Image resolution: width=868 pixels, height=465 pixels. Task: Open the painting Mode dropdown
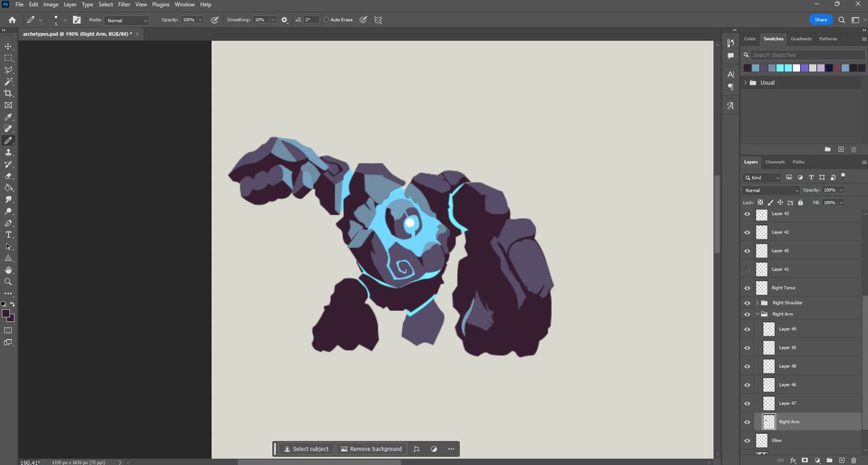[127, 20]
